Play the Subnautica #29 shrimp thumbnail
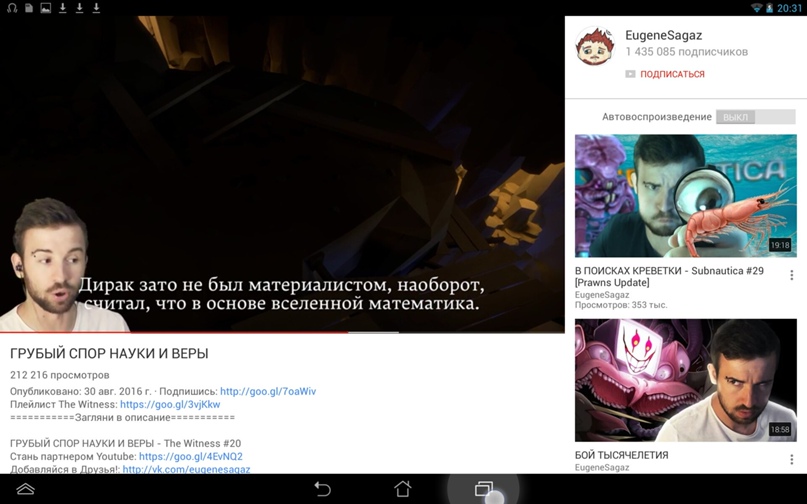Screen dimensions: 807x504 [x=685, y=196]
